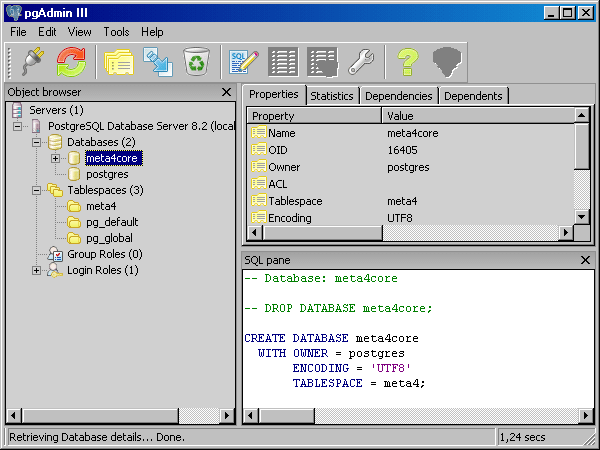Screen dimensions: 600x450
Task: Click the CREATE DATABASE meta4core line in SQL pane
Action: [x=331, y=338]
